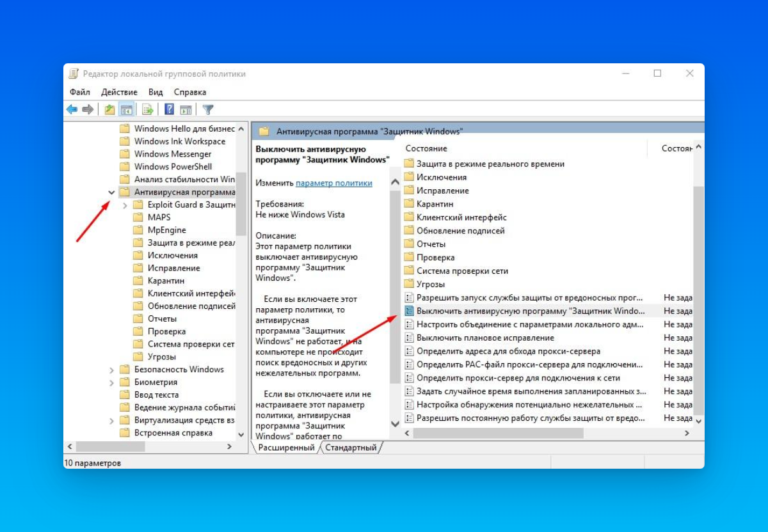Select Обновление подписей in the tree
Image resolution: width=768 pixels, height=532 pixels.
pos(191,306)
